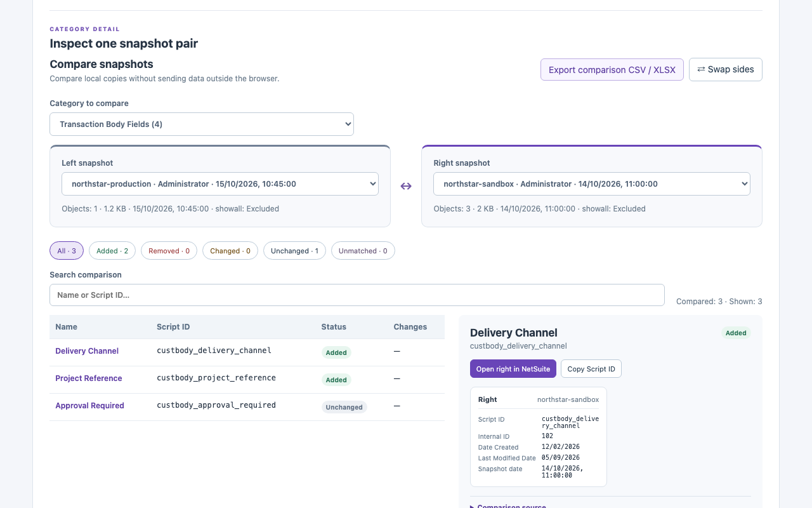The height and width of the screenshot is (508, 812).
Task: Click the Delivery Channel detail heading
Action: tap(514, 333)
